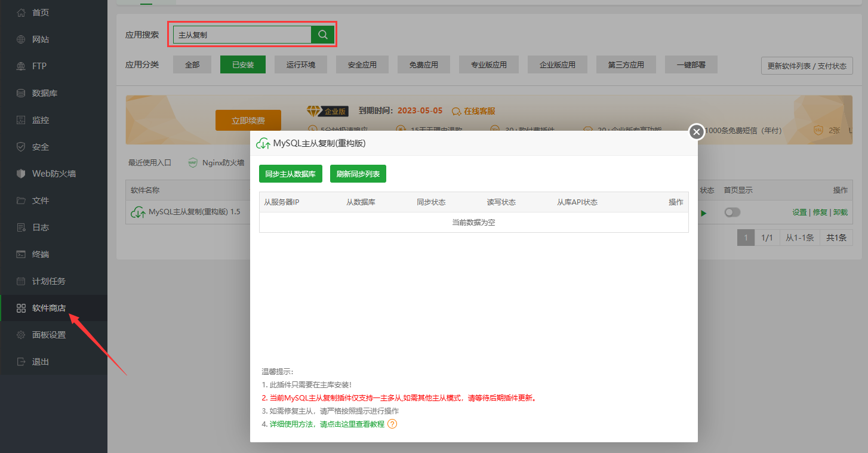Viewport: 868px width, 453px height.
Task: Open the 设置 link for MySQL主从复制
Action: click(799, 212)
